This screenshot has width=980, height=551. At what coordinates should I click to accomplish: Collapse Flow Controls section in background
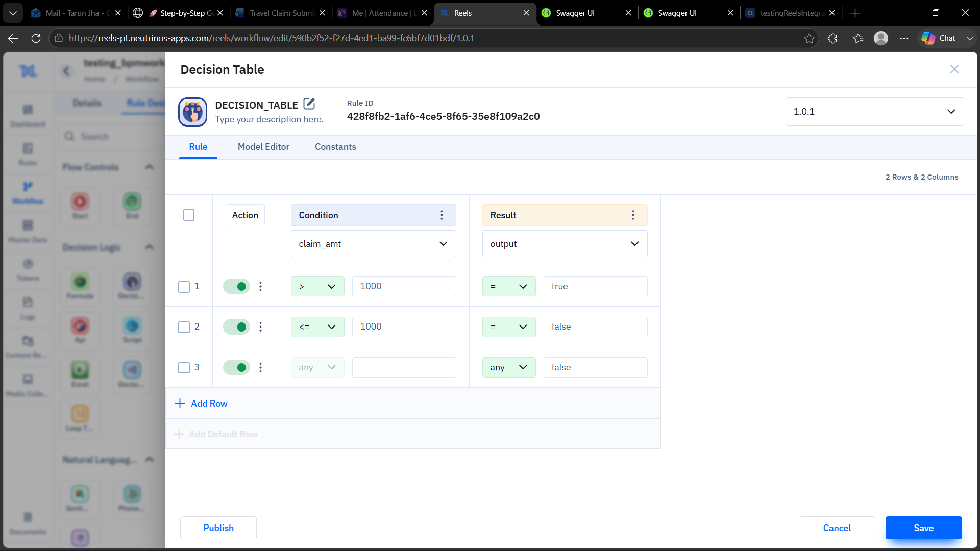(x=149, y=167)
